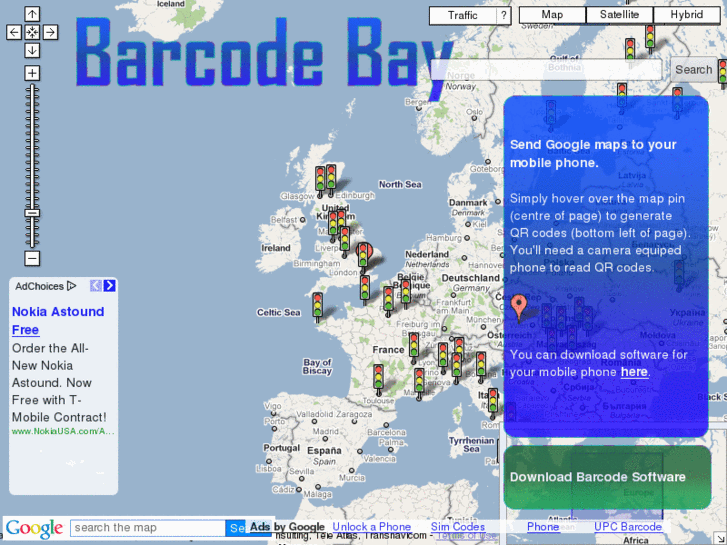The height and width of the screenshot is (545, 727).
Task: Pan the map right with the arrow
Action: click(x=50, y=32)
